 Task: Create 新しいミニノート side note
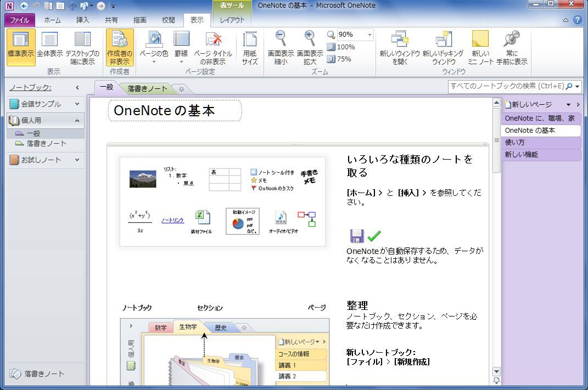tap(480, 48)
